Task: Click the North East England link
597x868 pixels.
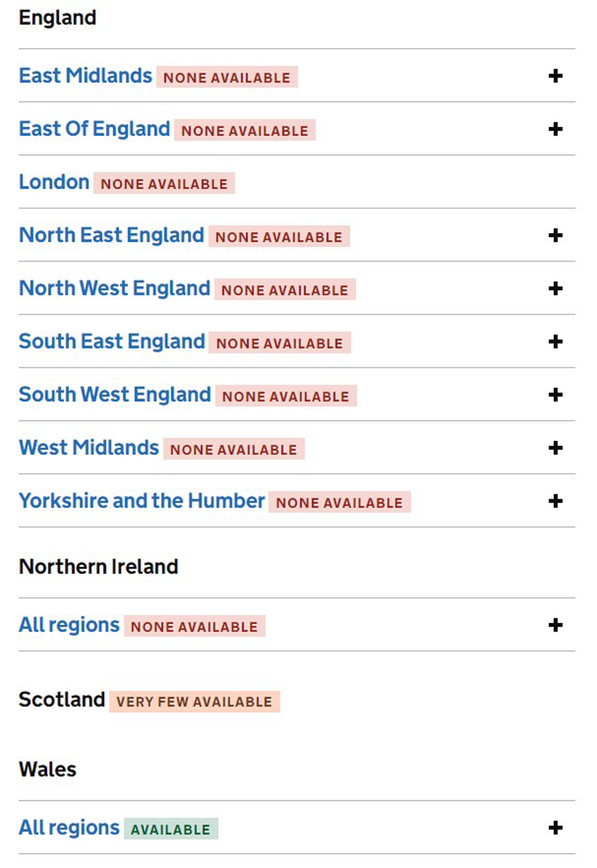Action: (x=111, y=235)
